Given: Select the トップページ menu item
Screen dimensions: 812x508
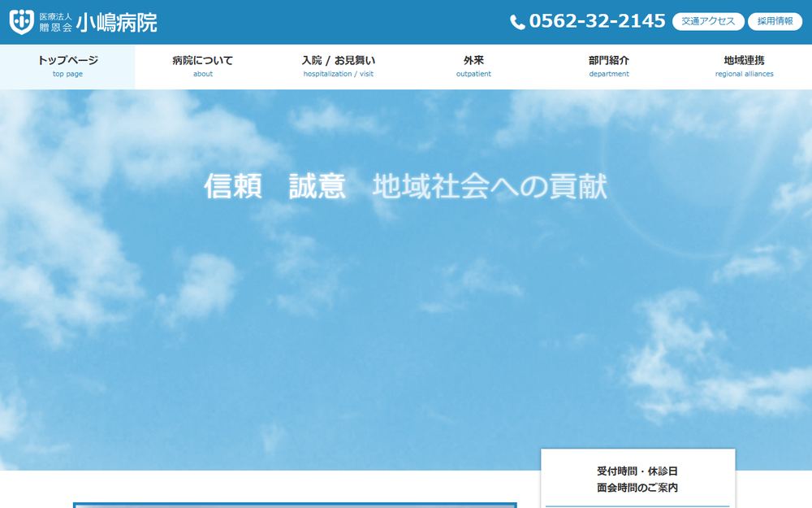Looking at the screenshot, I should 67,67.
